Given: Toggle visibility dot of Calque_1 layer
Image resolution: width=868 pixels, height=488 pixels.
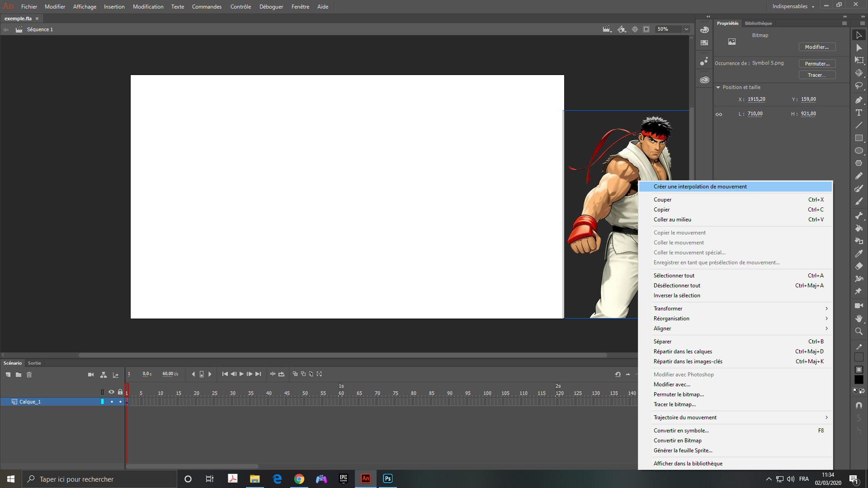Looking at the screenshot, I should (112, 402).
